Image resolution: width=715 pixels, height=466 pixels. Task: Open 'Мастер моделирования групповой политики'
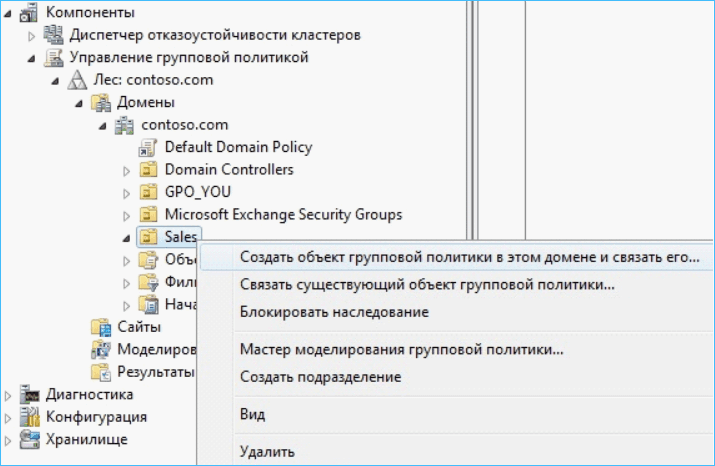(x=402, y=349)
